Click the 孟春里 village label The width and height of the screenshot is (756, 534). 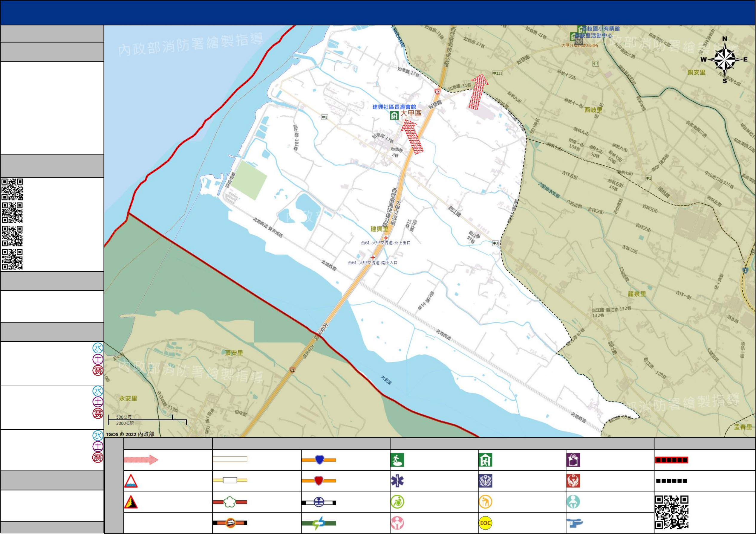tap(743, 427)
